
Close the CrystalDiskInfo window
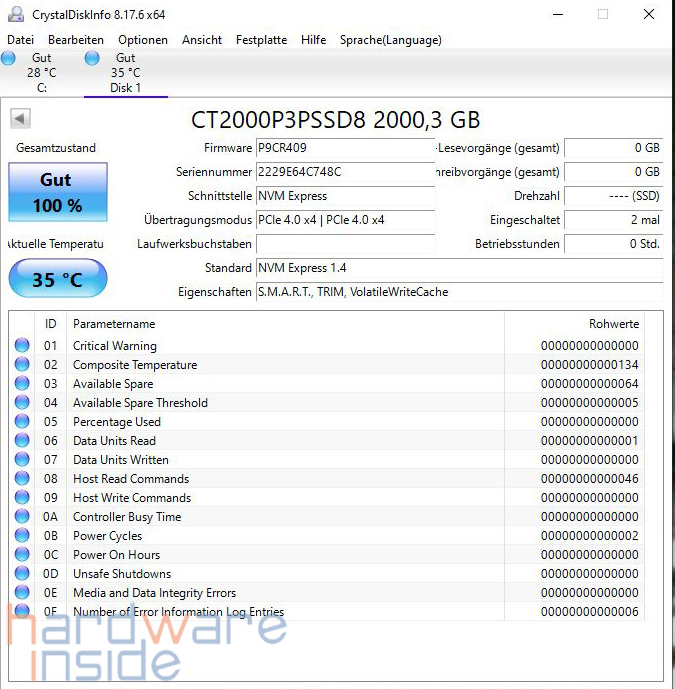pyautogui.click(x=649, y=15)
